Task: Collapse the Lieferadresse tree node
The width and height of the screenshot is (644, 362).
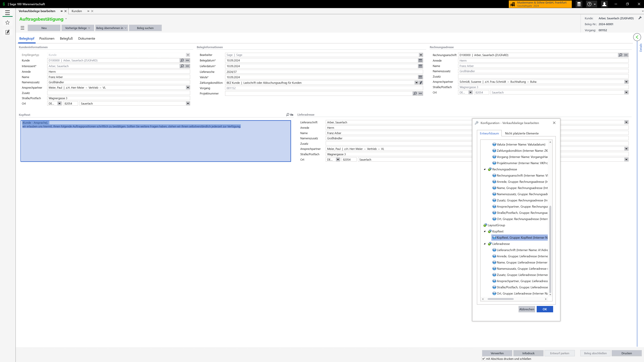Action: [x=484, y=244]
